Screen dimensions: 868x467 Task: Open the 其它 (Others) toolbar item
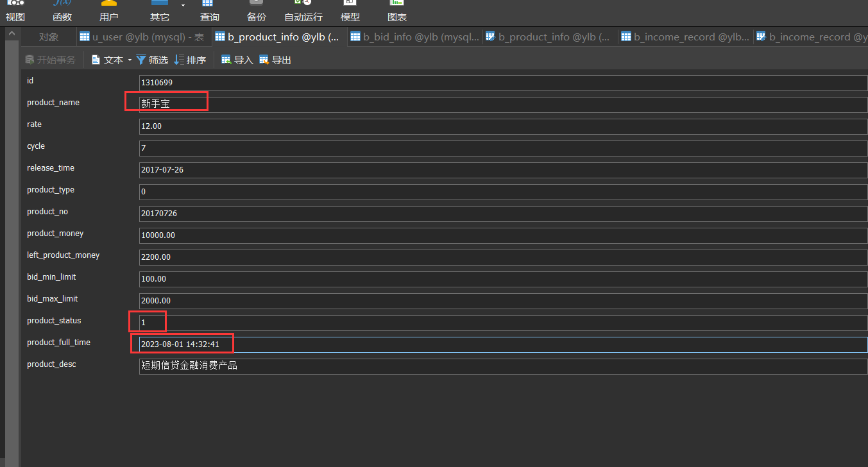[160, 12]
